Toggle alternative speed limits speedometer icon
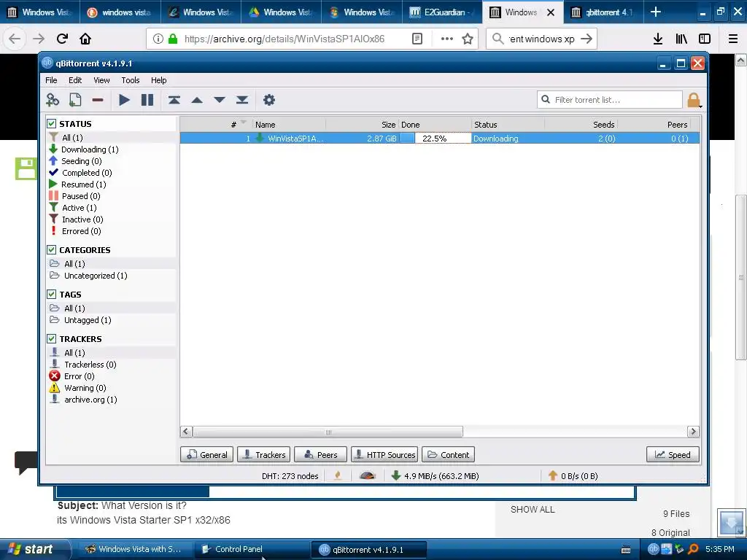This screenshot has width=747, height=560. point(368,475)
